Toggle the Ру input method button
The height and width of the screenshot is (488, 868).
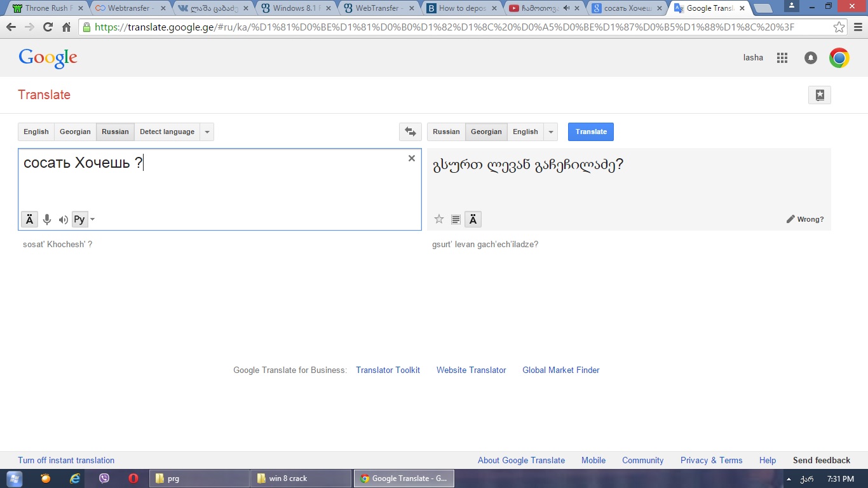pos(79,220)
